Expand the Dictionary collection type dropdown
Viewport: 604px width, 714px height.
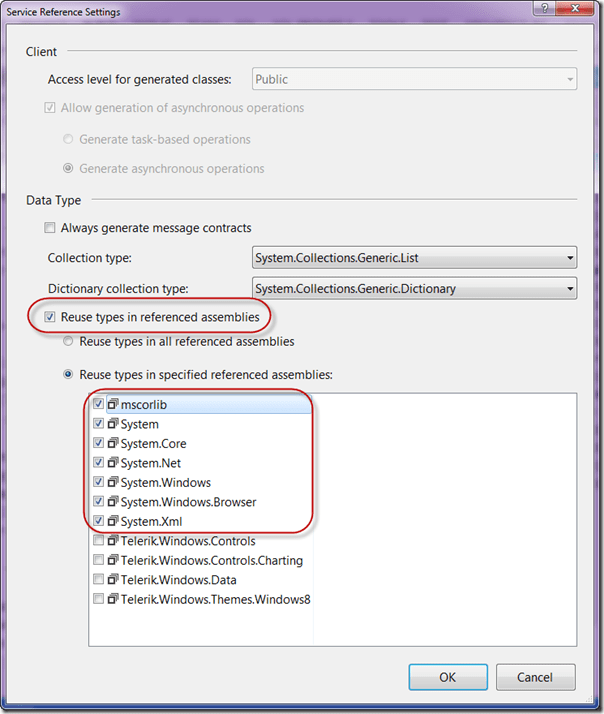pyautogui.click(x=414, y=289)
